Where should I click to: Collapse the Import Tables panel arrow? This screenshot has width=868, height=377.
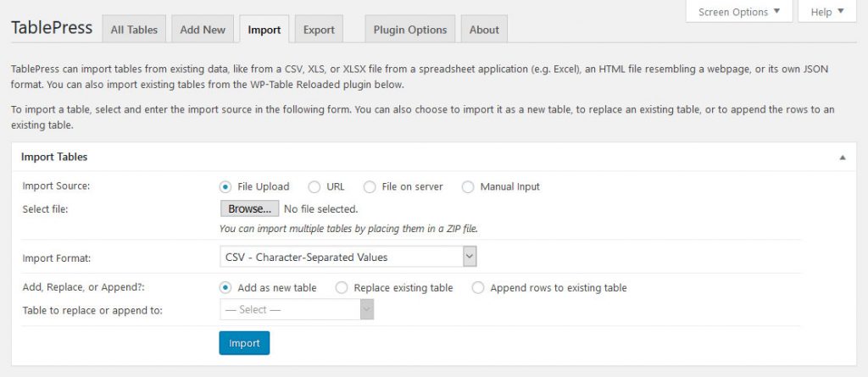pyautogui.click(x=842, y=158)
